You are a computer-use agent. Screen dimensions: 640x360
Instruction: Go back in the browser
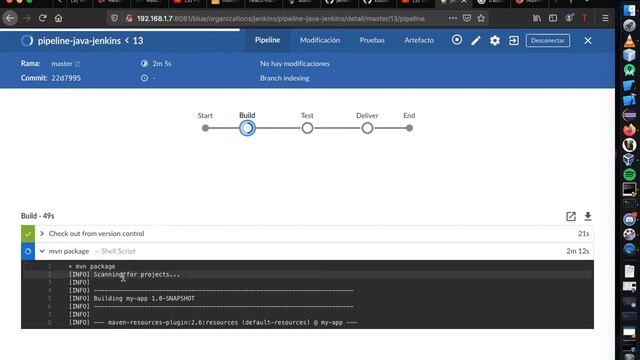click(x=10, y=18)
